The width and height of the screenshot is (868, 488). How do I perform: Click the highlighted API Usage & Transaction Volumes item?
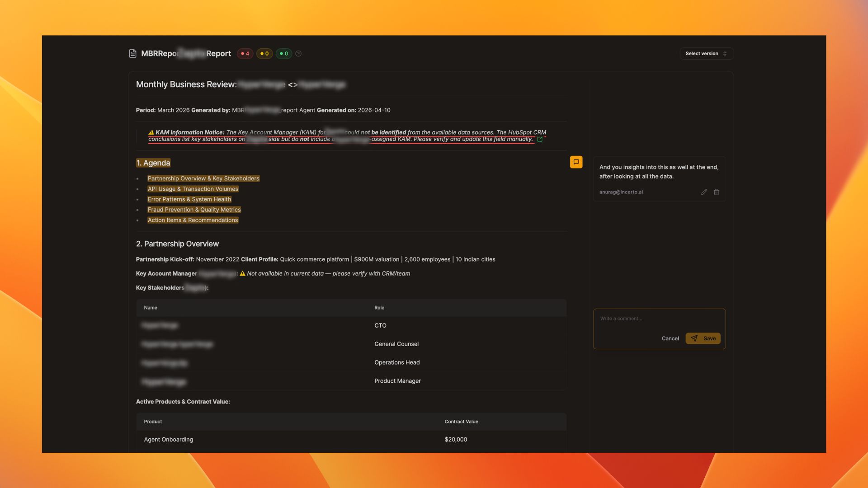(x=193, y=189)
